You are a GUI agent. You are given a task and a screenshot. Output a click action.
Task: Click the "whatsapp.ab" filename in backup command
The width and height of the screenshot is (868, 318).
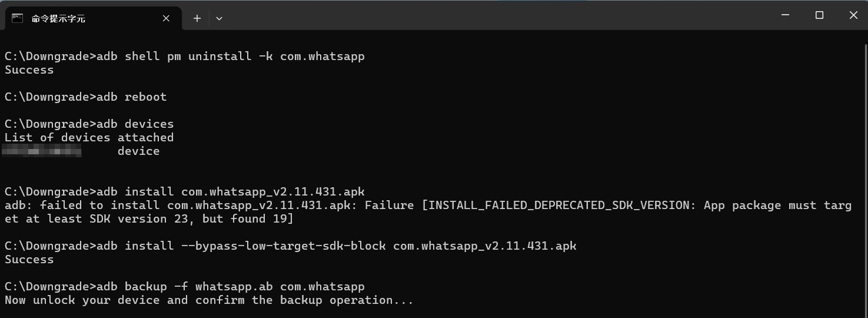234,287
